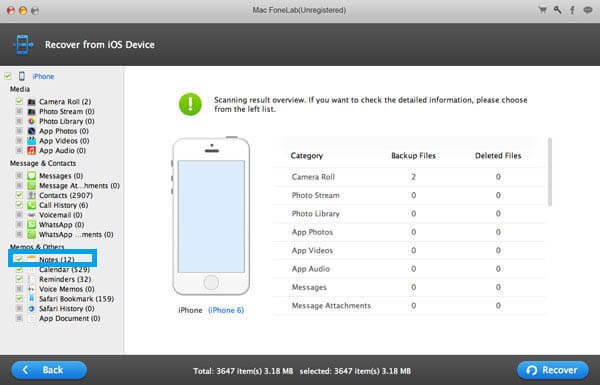Click the App Audio music icon
Screen dimensions: 600x385
pyautogui.click(x=31, y=150)
